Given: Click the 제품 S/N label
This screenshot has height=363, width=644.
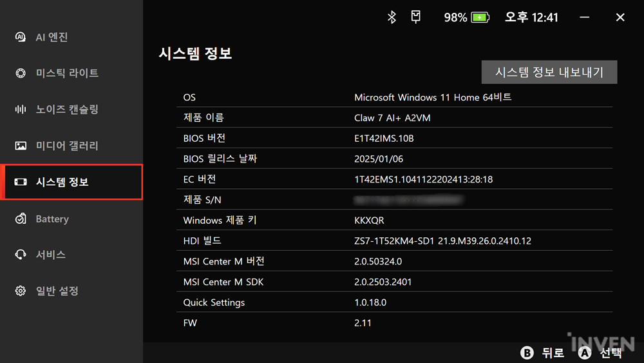Looking at the screenshot, I should pos(202,200).
